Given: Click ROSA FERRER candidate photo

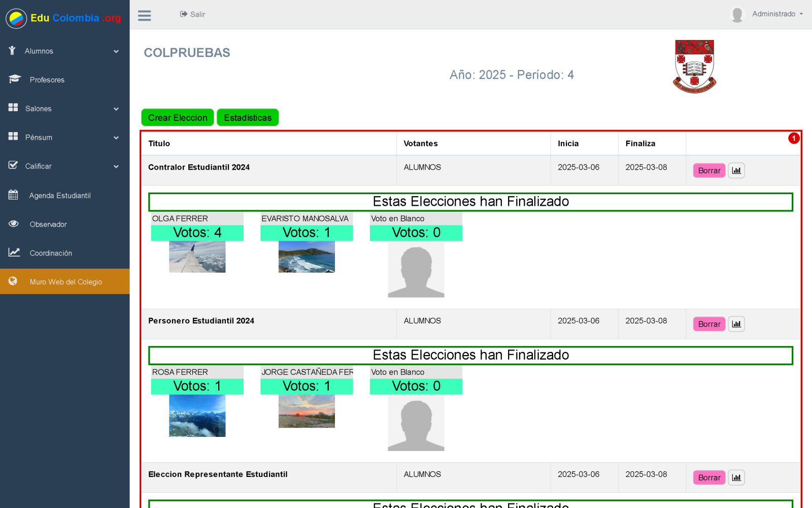Looking at the screenshot, I should click(x=197, y=416).
